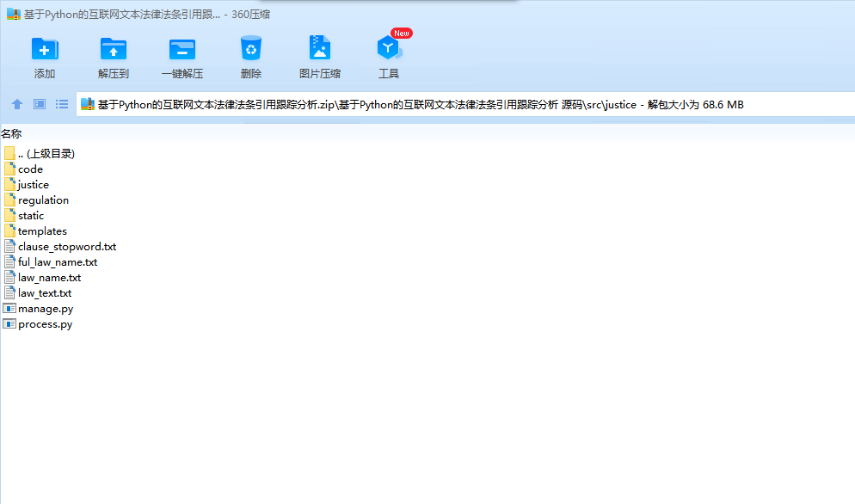Image resolution: width=855 pixels, height=504 pixels.
Task: Select the static folder icon
Action: (9, 216)
